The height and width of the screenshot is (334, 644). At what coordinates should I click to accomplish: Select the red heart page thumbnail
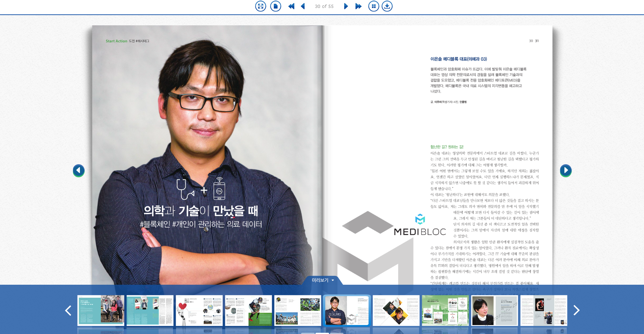point(199,310)
